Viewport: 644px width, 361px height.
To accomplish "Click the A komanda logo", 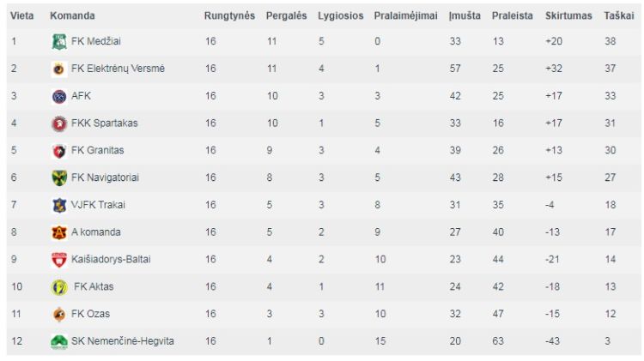I will [59, 232].
